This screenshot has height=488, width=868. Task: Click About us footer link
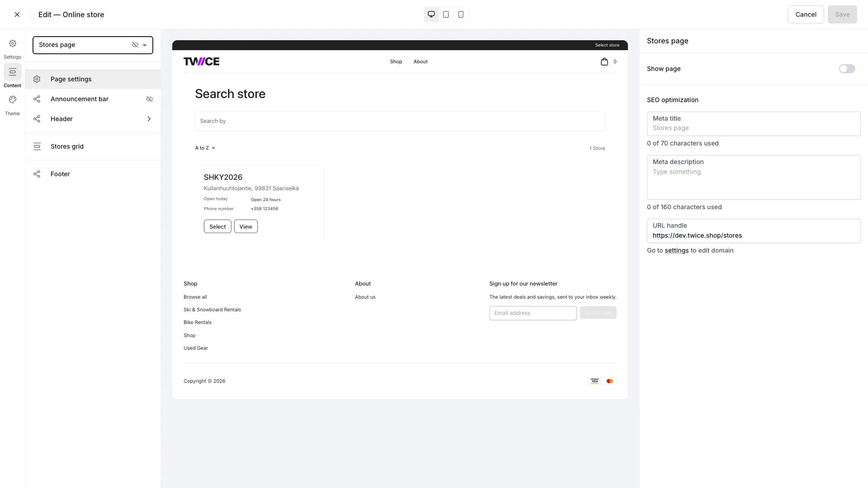point(365,297)
